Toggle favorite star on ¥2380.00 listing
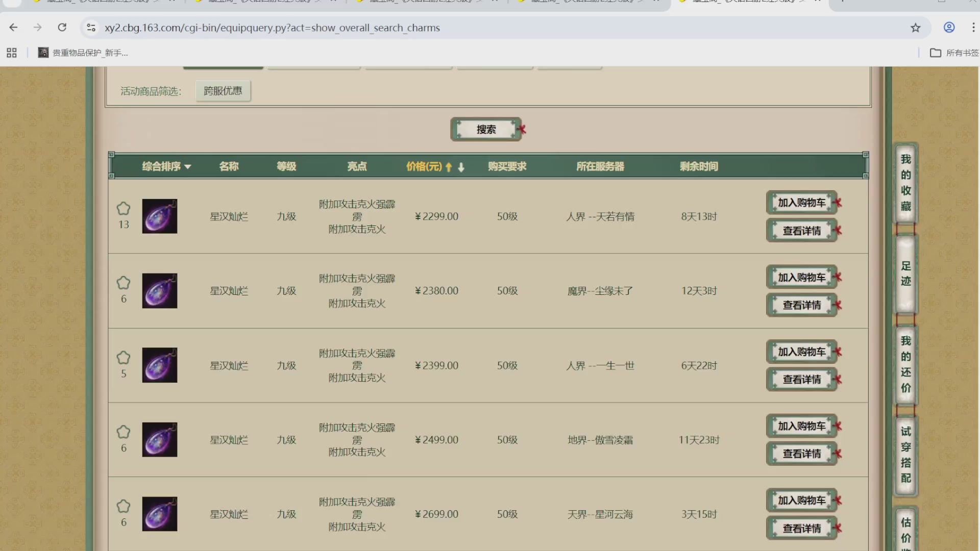The height and width of the screenshot is (551, 980). click(124, 283)
